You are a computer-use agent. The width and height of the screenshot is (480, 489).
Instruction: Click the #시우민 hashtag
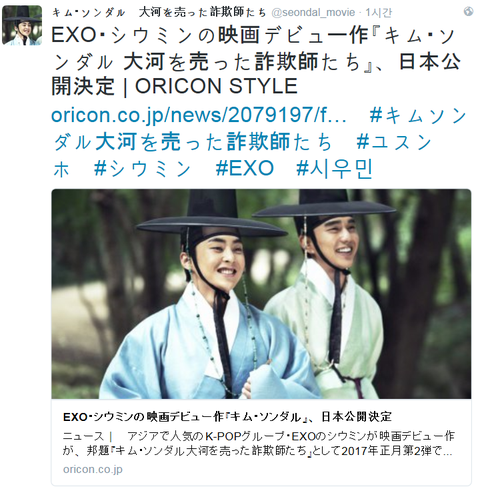334,168
